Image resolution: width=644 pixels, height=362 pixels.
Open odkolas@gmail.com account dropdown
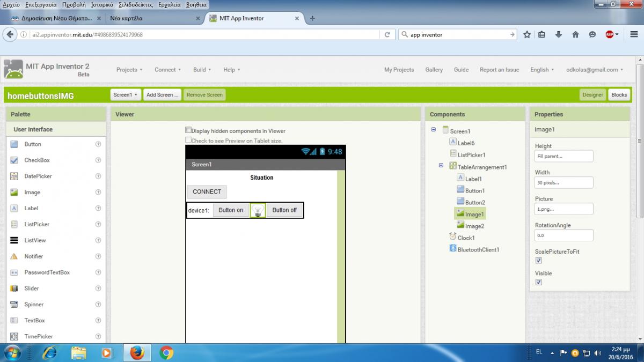pyautogui.click(x=595, y=70)
